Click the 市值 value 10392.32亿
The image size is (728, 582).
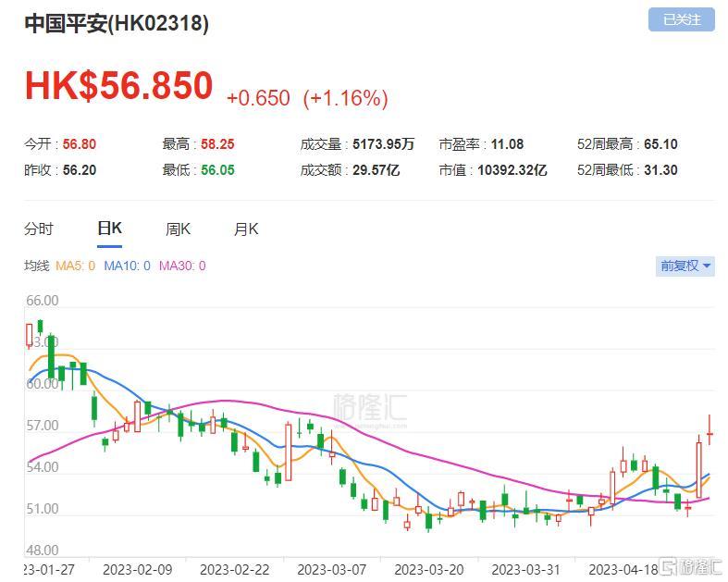[512, 170]
